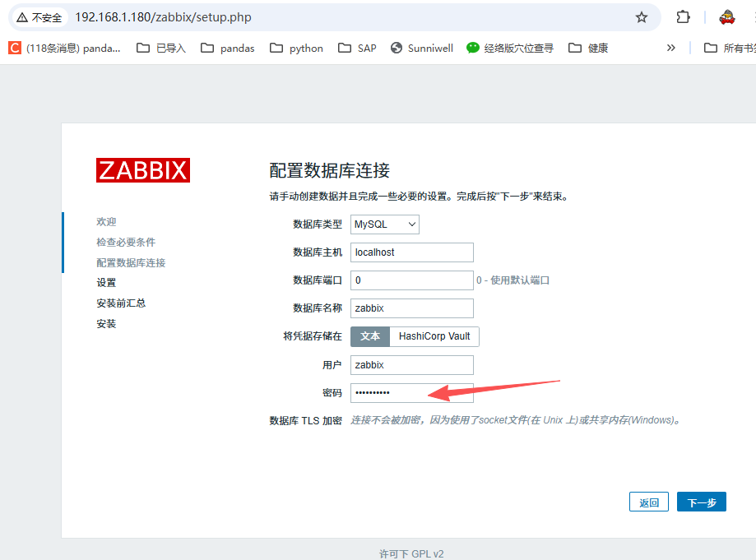This screenshot has height=560, width=756.
Task: Click the bookmark star icon in address bar
Action: coord(642,18)
